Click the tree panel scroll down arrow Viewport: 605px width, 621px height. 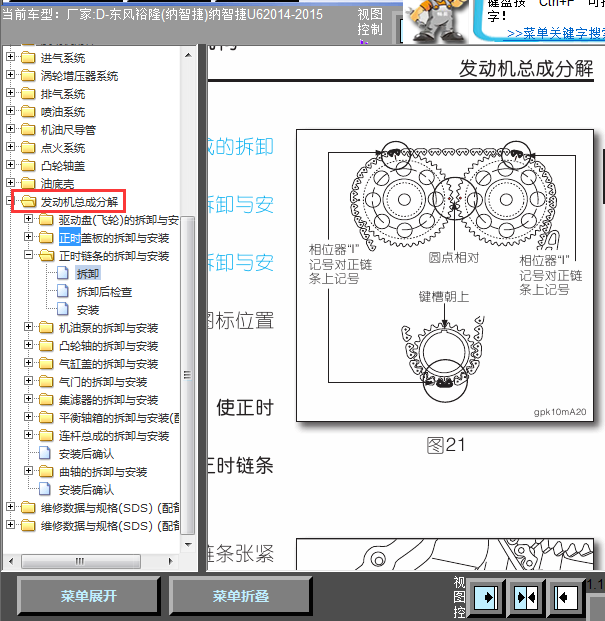click(188, 545)
